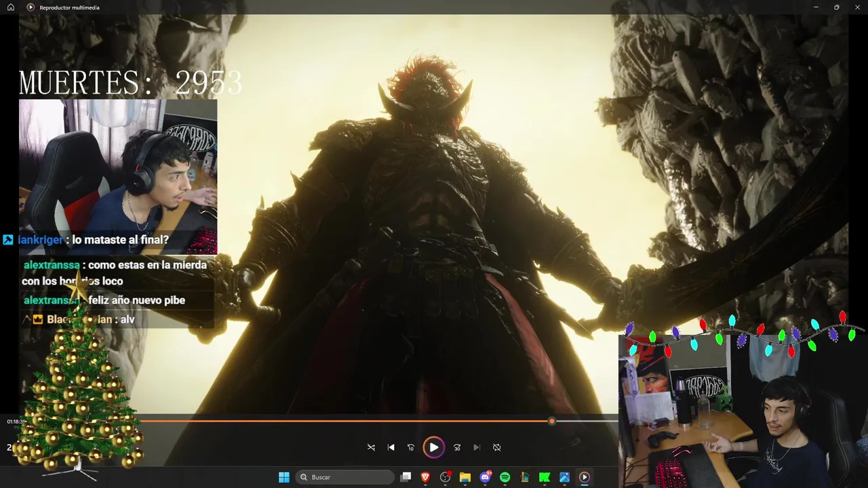Click the Media Player taskbar icon

click(584, 477)
